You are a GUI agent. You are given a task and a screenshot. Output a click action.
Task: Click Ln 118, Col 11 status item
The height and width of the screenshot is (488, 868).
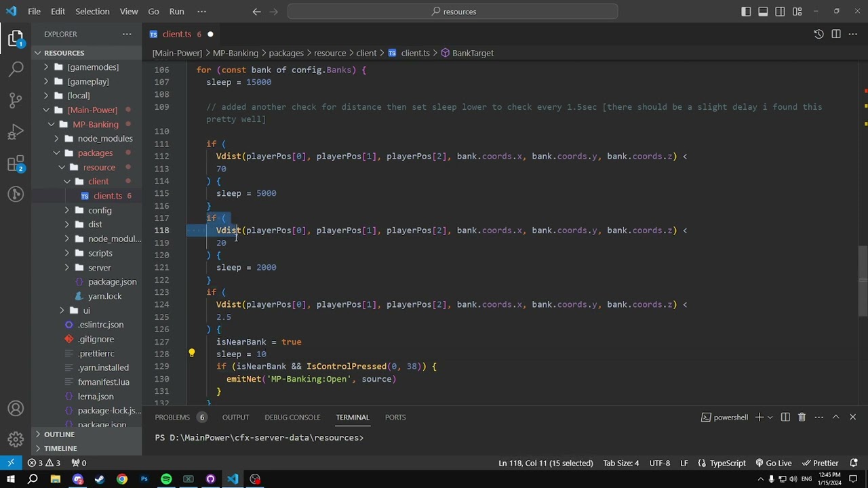tap(545, 463)
